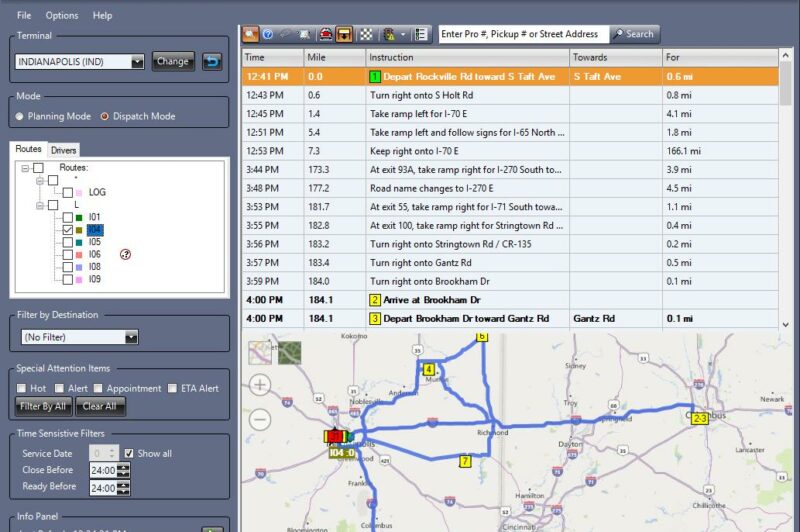Click the red truck toolbar icon
This screenshot has height=532, width=800.
[326, 34]
